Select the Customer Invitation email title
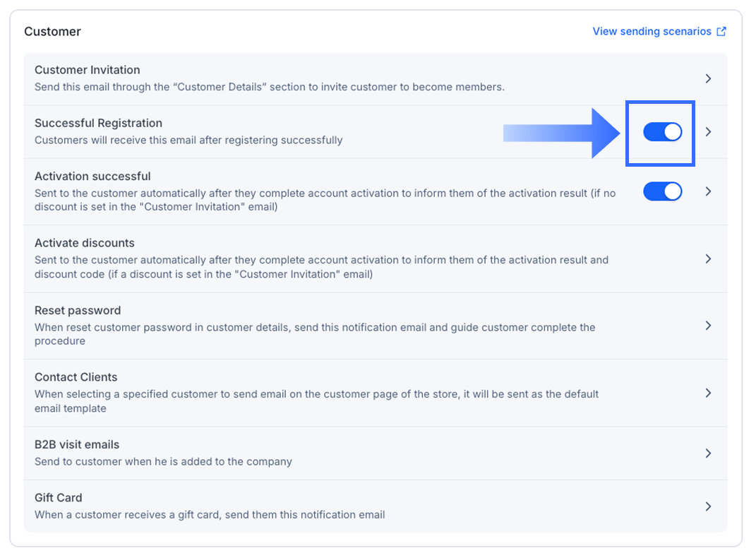The height and width of the screenshot is (558, 756). pos(88,70)
